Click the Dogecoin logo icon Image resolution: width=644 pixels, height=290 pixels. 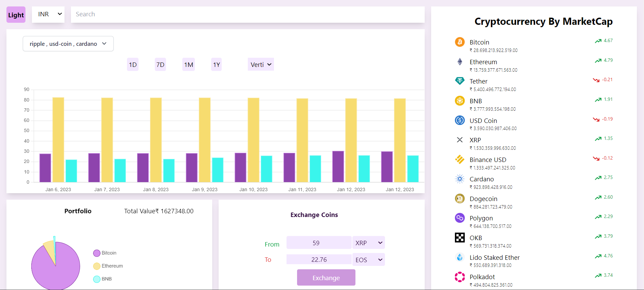[460, 198]
